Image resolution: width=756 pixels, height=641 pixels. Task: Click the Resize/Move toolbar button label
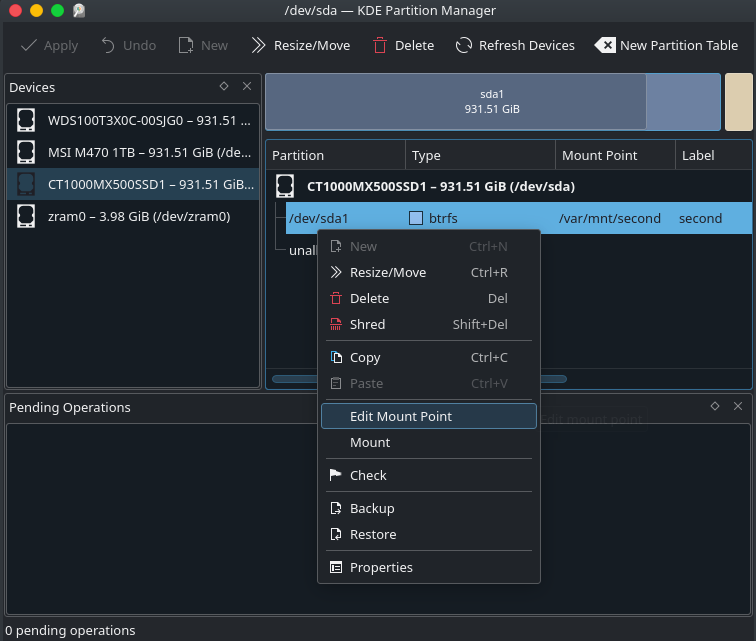click(312, 45)
